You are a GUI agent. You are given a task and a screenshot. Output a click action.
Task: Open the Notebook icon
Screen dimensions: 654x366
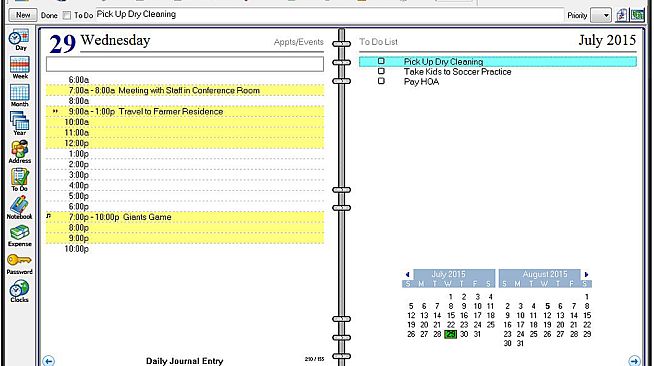click(x=19, y=208)
